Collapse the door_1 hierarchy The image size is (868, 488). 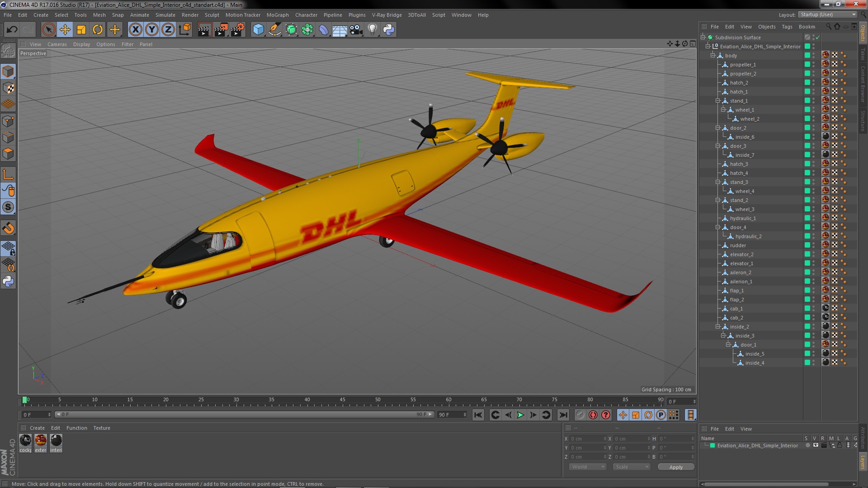pos(728,345)
